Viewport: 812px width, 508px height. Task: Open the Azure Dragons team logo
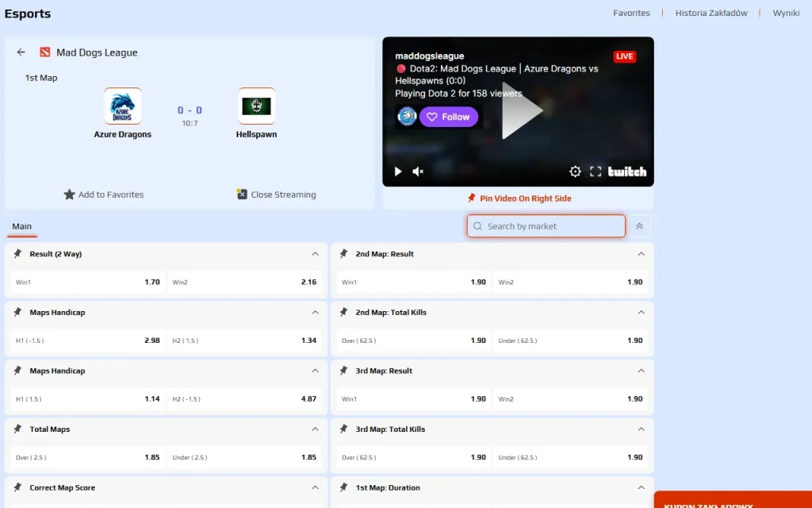(x=123, y=106)
